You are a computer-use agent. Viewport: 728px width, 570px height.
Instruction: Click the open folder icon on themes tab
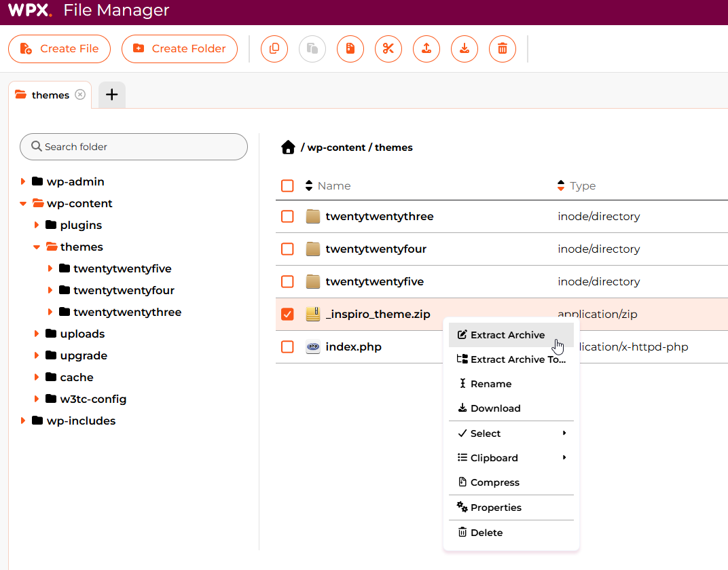point(20,94)
